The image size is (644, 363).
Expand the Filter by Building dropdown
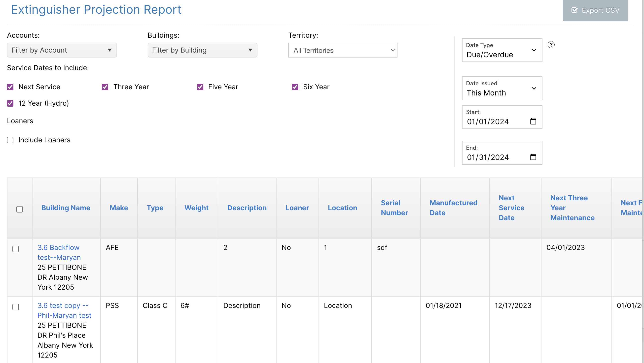[x=202, y=50]
